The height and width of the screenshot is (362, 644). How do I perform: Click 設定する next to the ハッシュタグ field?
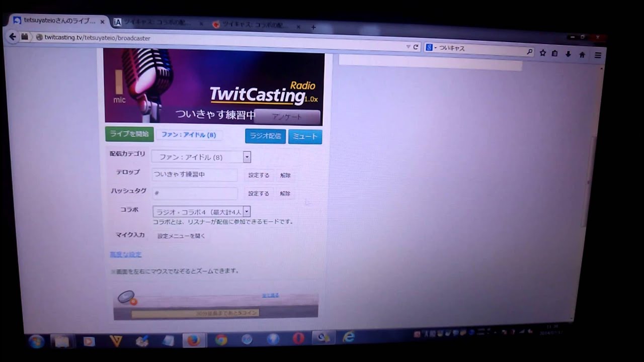(x=259, y=194)
